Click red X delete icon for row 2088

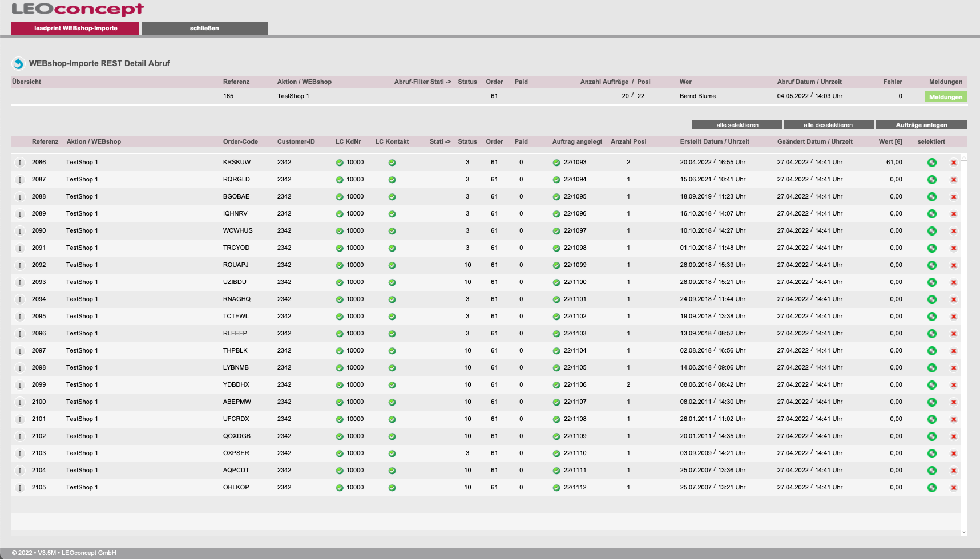point(953,197)
